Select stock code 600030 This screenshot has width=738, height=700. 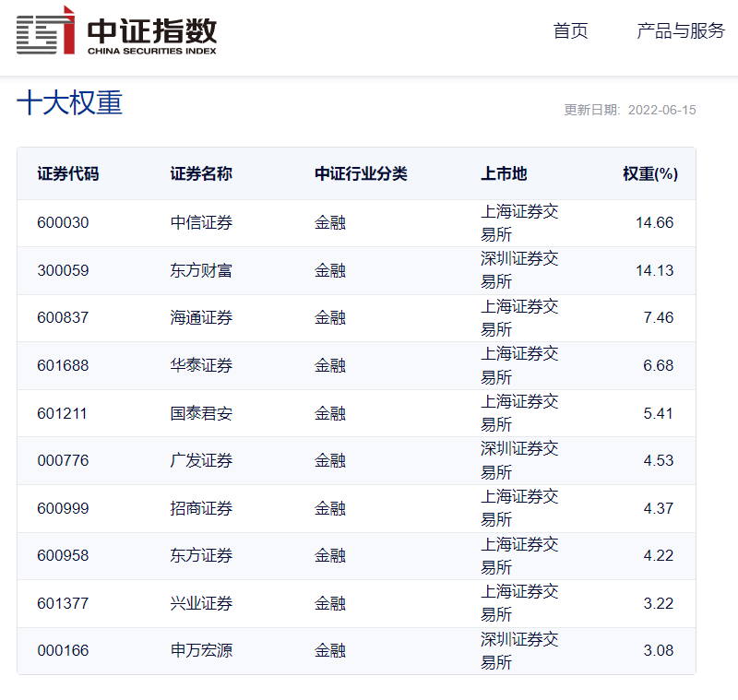pos(63,222)
